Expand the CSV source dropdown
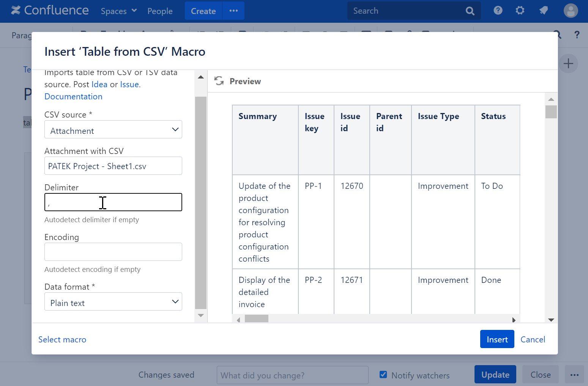The image size is (588, 386). point(113,130)
